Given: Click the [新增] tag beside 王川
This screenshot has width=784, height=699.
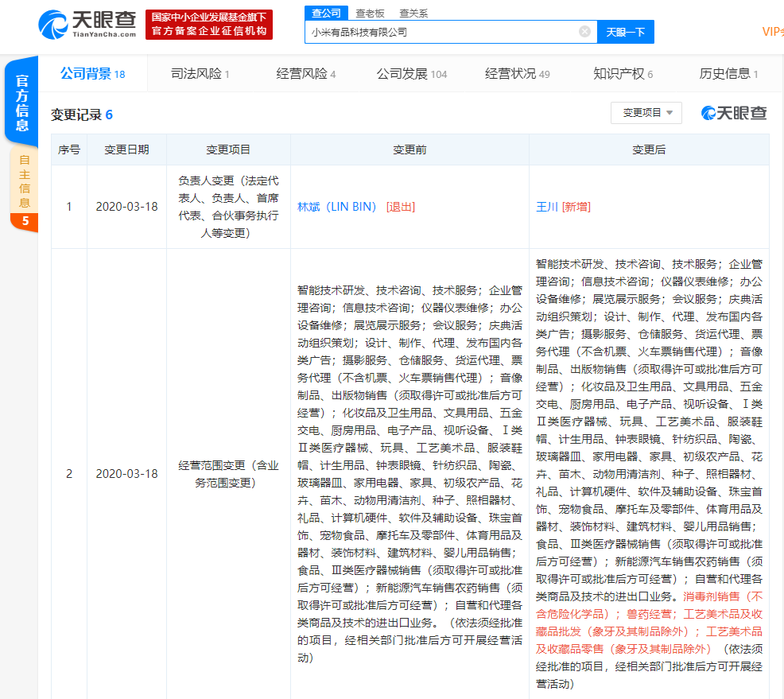Looking at the screenshot, I should (x=576, y=207).
